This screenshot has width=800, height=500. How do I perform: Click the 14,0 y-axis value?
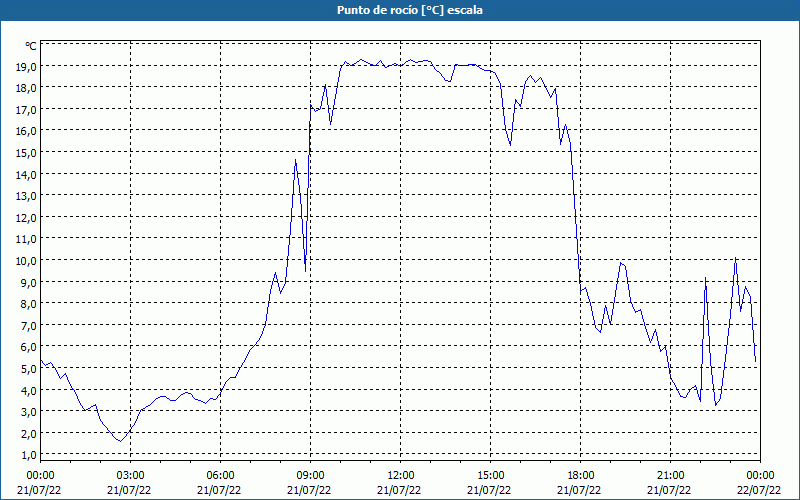(x=27, y=174)
